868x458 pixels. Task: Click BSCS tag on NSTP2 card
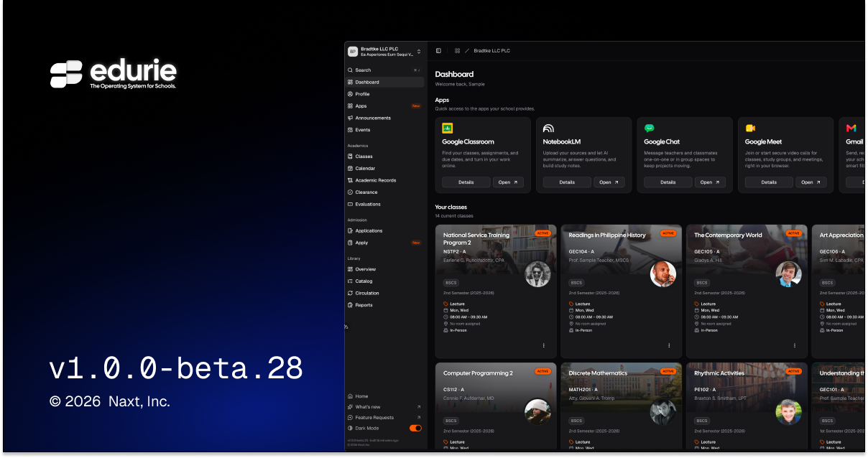click(x=451, y=283)
